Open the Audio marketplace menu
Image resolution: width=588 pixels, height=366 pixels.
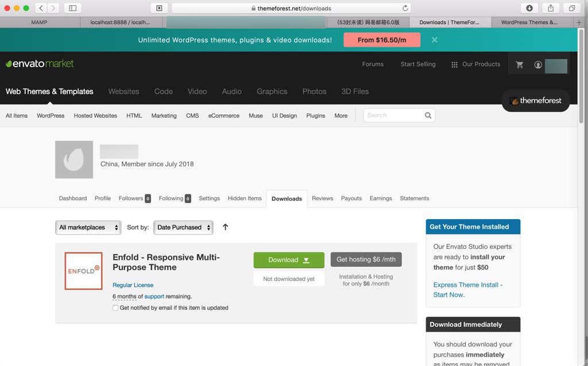[x=232, y=91]
